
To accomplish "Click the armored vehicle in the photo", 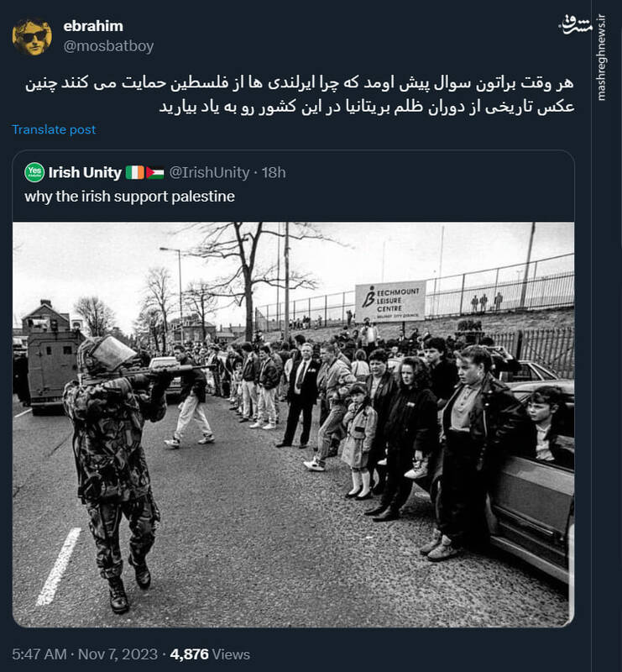I will (52, 369).
